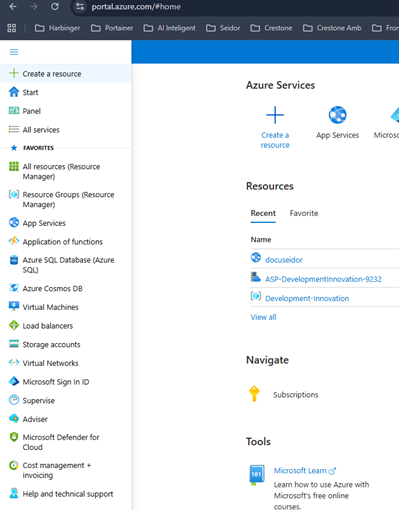The width and height of the screenshot is (399, 510).
Task: Click the Subscriptions key icon
Action: pos(254,394)
